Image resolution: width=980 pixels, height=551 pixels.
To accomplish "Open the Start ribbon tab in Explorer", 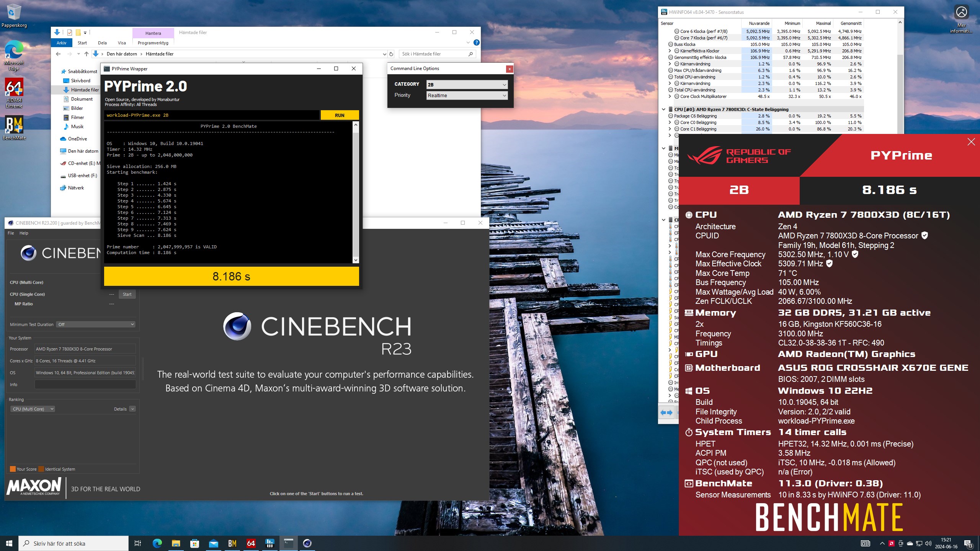I will [82, 43].
